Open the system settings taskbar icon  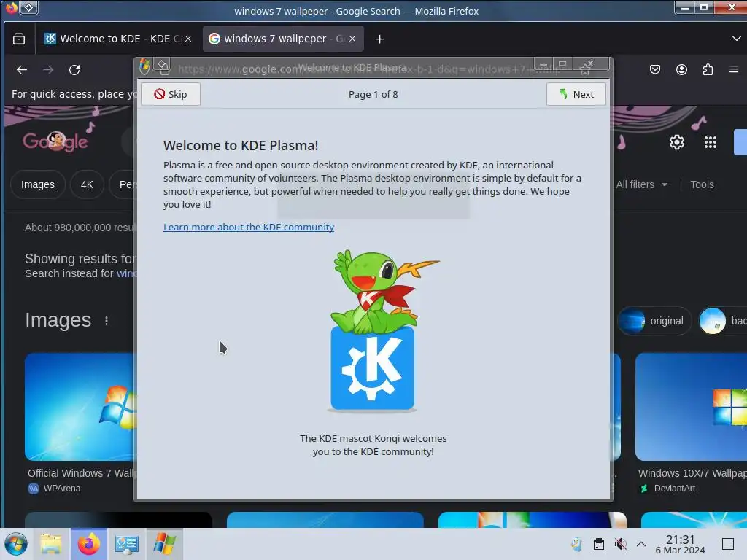tap(127, 544)
